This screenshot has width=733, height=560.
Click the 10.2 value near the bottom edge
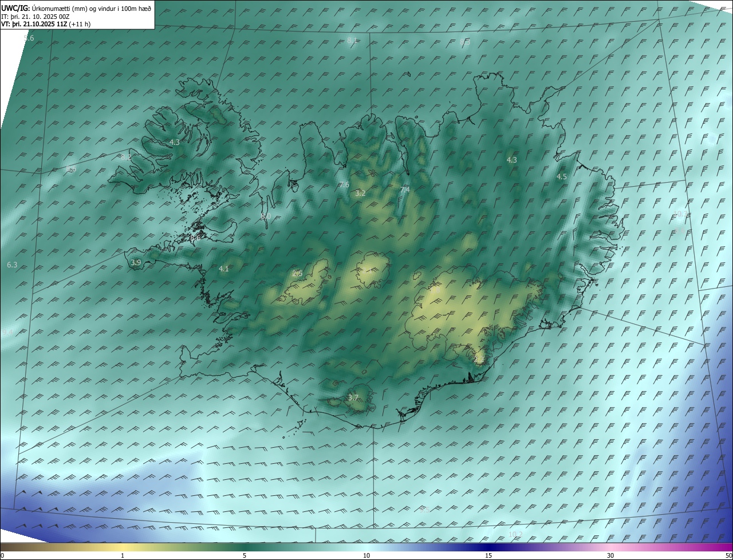click(x=515, y=534)
